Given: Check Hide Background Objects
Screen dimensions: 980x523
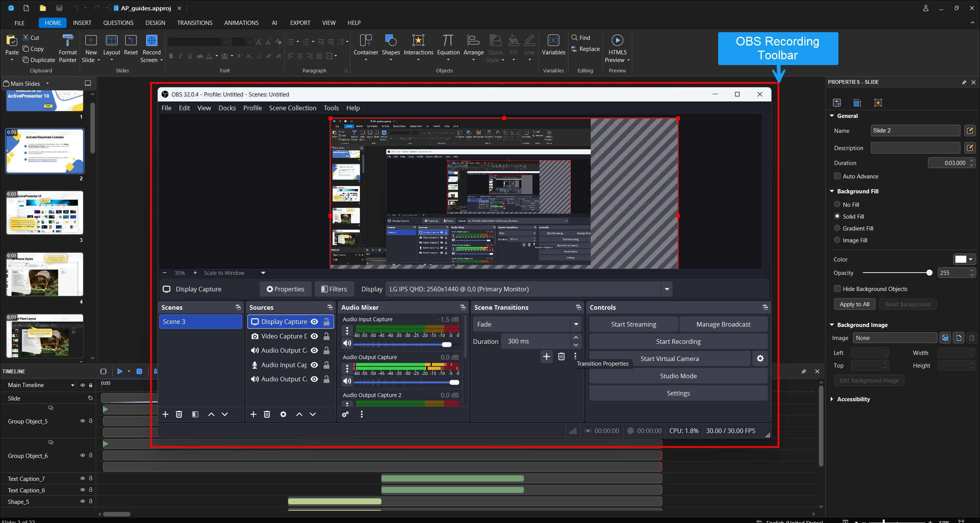Looking at the screenshot, I should point(837,289).
